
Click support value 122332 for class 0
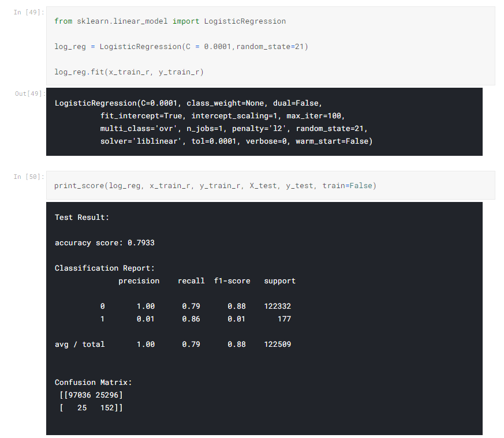pyautogui.click(x=277, y=306)
